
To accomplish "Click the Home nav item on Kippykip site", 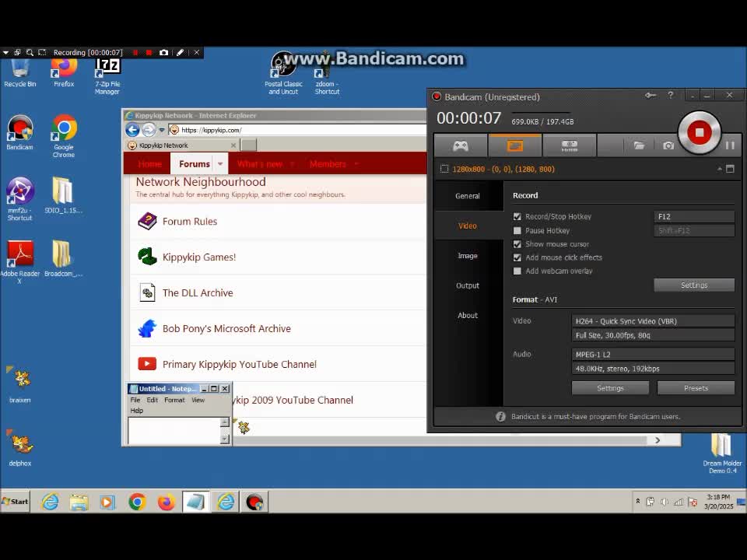I will tap(149, 164).
